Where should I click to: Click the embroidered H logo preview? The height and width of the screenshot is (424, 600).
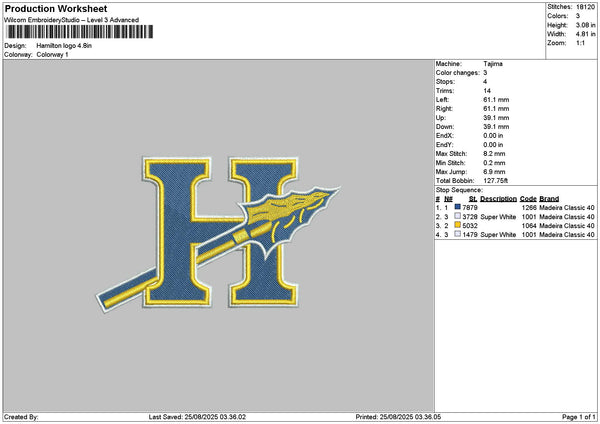(218, 234)
